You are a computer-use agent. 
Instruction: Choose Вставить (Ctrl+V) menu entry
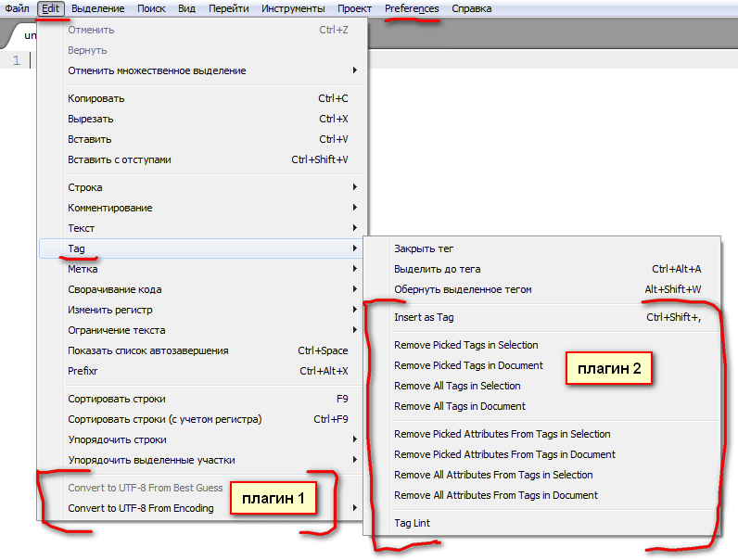pos(201,139)
